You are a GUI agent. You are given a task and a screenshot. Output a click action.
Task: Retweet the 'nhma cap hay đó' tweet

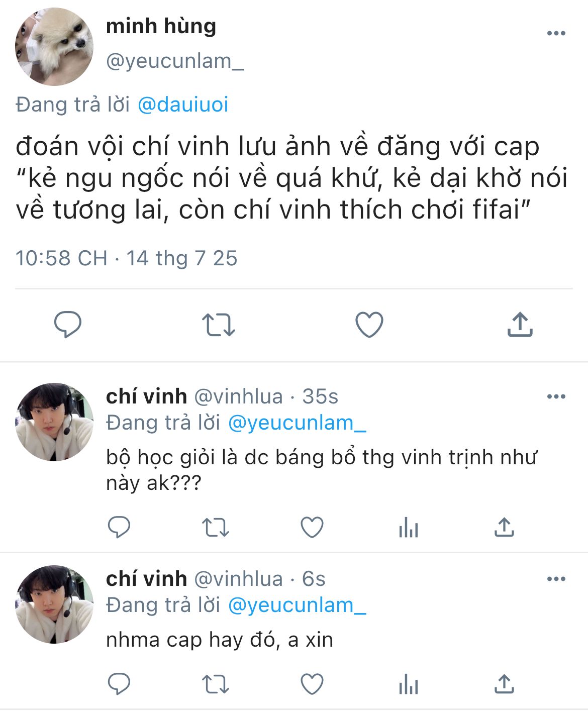coord(216,684)
